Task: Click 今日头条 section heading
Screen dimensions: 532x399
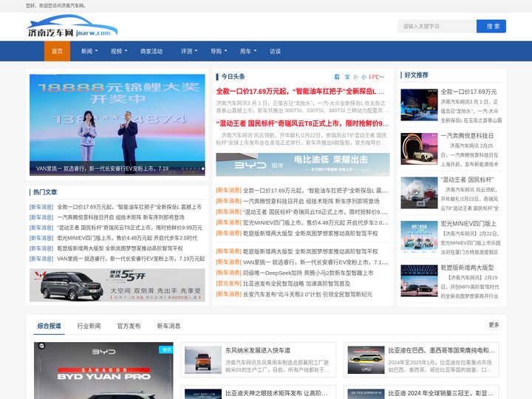Action: click(x=233, y=77)
